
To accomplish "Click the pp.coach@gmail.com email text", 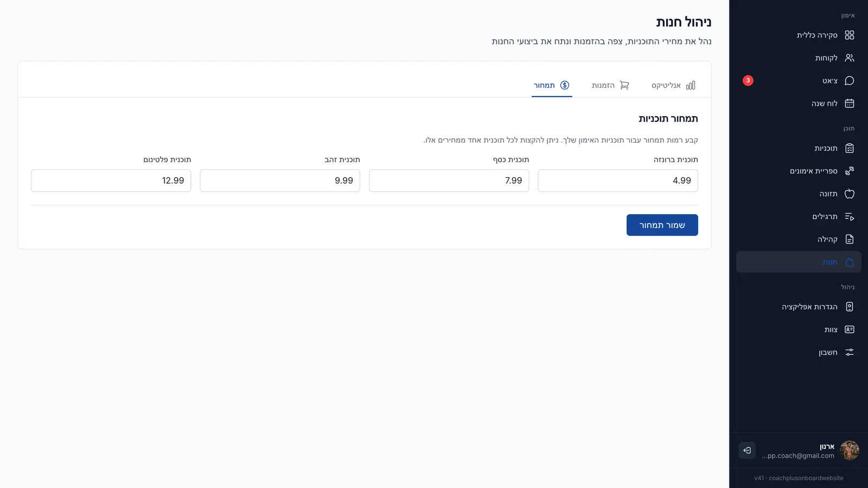I will 798,456.
